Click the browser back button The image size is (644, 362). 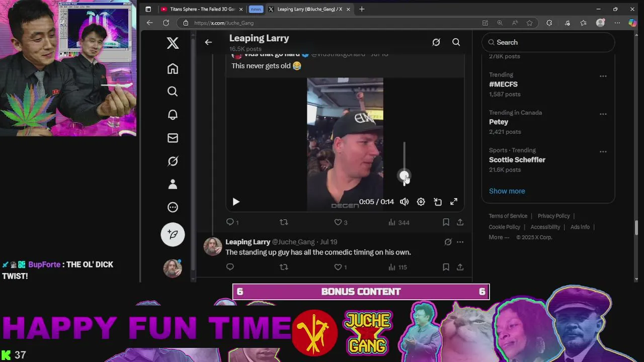(149, 23)
